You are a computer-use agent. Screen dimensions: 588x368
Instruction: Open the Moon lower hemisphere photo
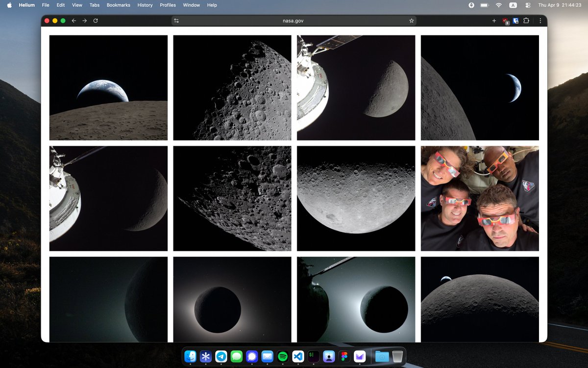coord(356,199)
